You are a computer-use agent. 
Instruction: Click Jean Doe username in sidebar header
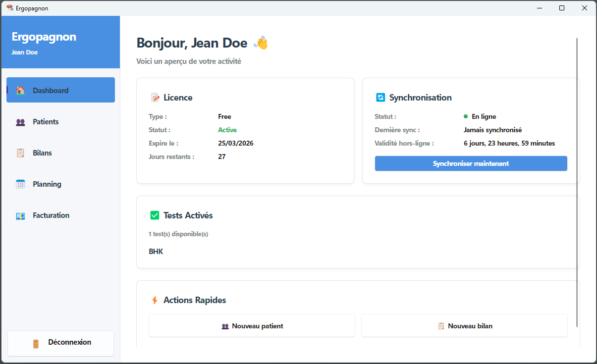(x=24, y=52)
